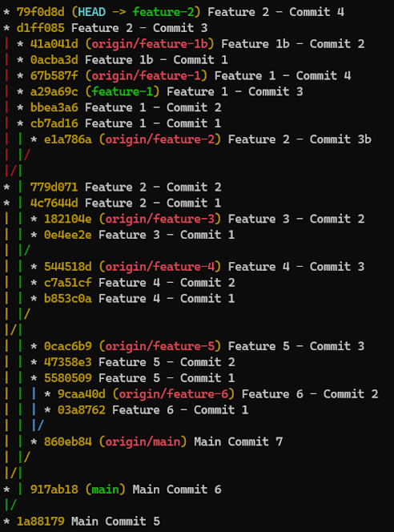Screen dimensions: 394x532
Task: Click commit hash 47358e3
Action: [68, 362]
